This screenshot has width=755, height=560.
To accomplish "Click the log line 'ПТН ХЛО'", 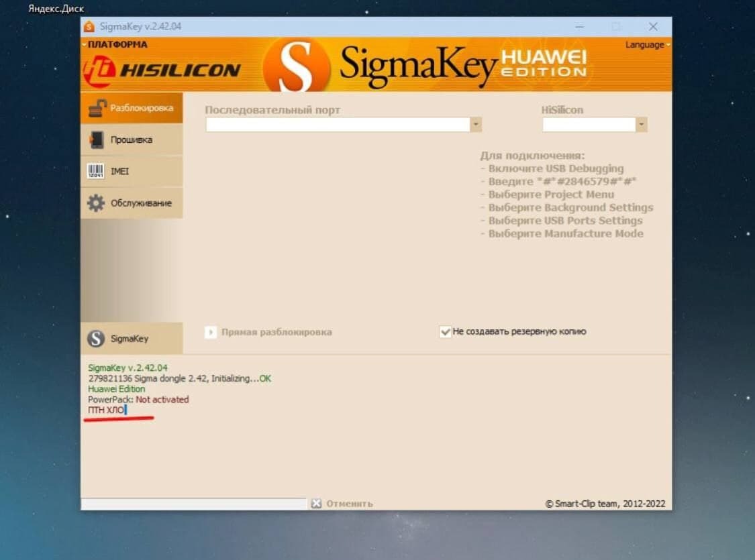I will [x=106, y=410].
